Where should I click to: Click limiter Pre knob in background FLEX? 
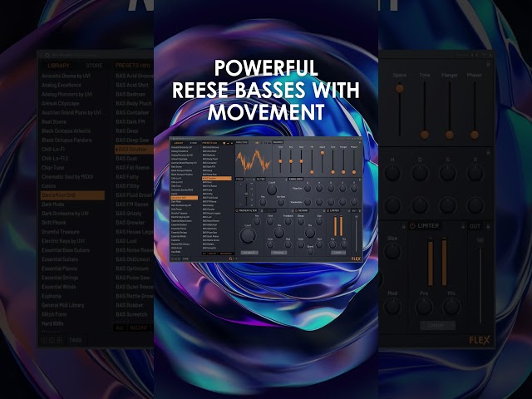[424, 307]
